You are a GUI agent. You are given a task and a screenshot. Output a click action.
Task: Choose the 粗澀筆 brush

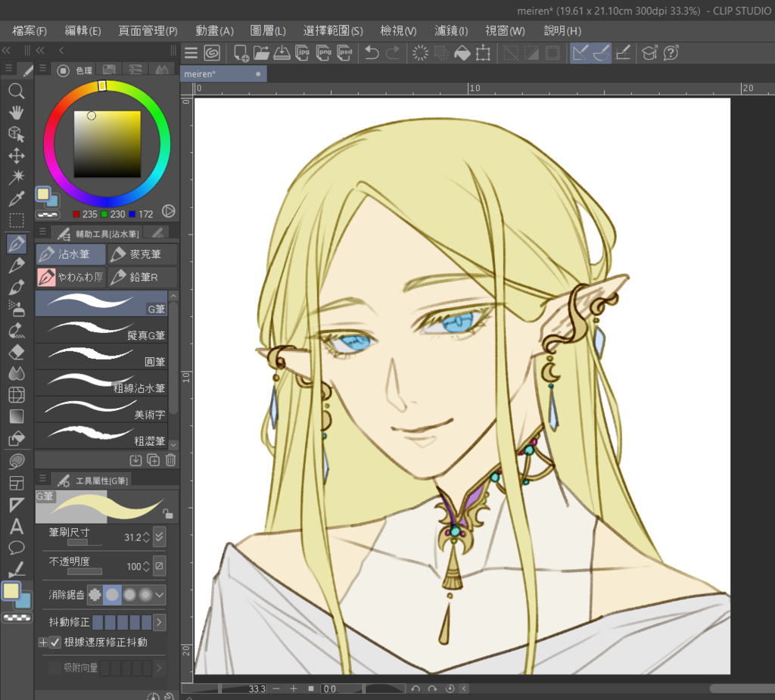coord(101,436)
